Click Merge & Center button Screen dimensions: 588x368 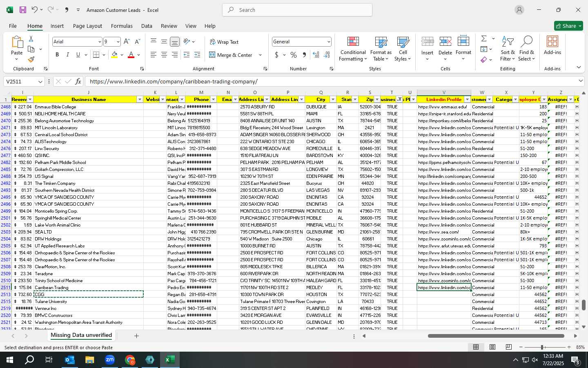pos(231,55)
